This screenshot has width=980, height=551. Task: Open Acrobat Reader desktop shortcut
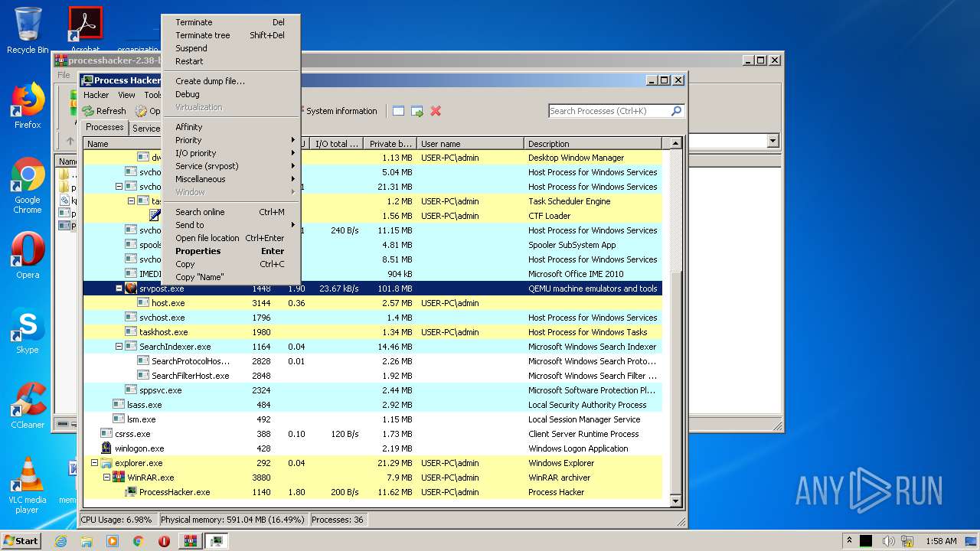(85, 31)
